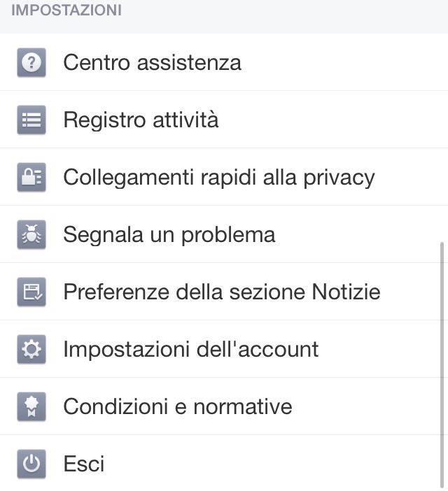Open Centro assistenza
This screenshot has width=448, height=491.
152,63
